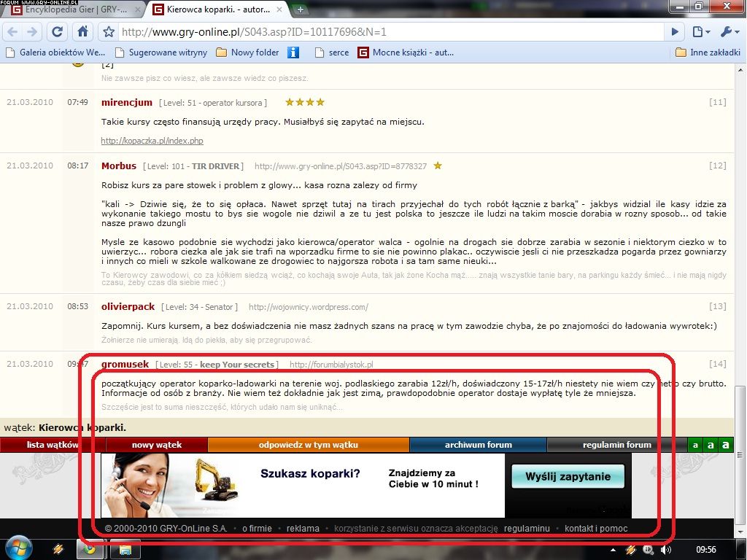Reload the current page
The height and width of the screenshot is (560, 747).
click(x=57, y=32)
